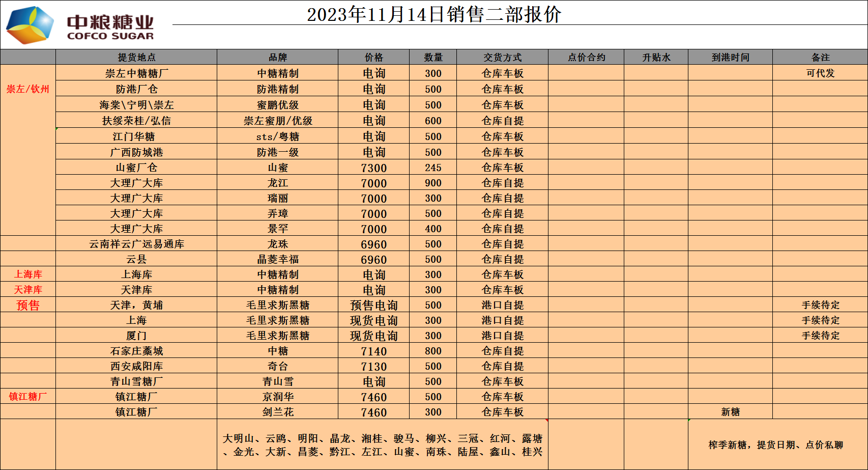Select the quantity cell showing 245

coord(433,168)
